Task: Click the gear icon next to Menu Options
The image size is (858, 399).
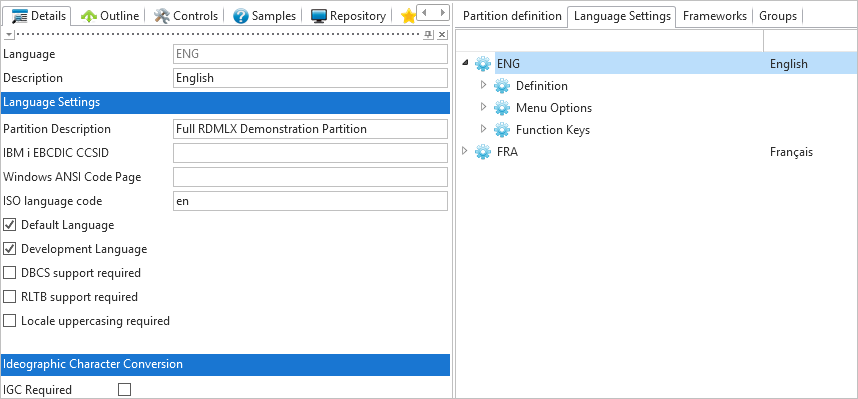Action: [502, 108]
